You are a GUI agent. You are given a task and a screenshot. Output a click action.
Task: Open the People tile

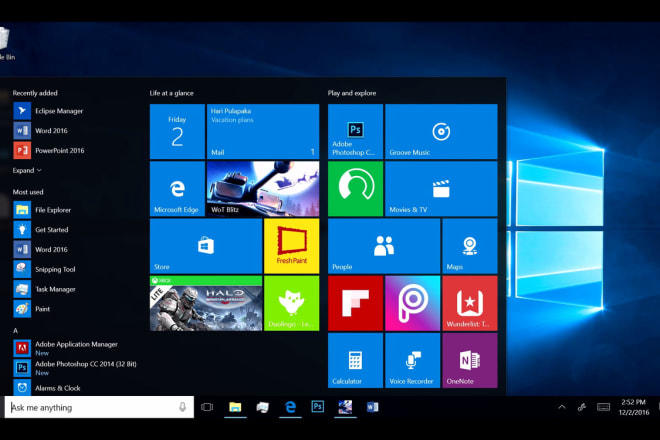(384, 246)
